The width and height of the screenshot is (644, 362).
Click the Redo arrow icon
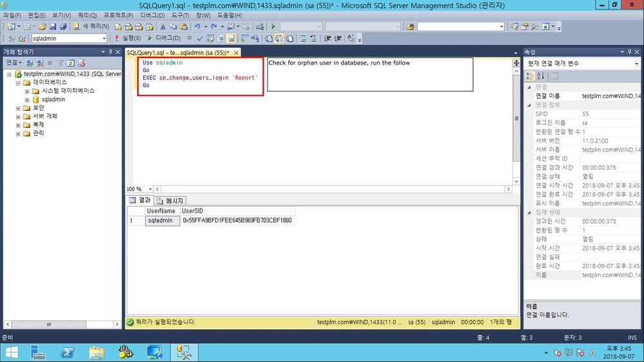pyautogui.click(x=214, y=26)
